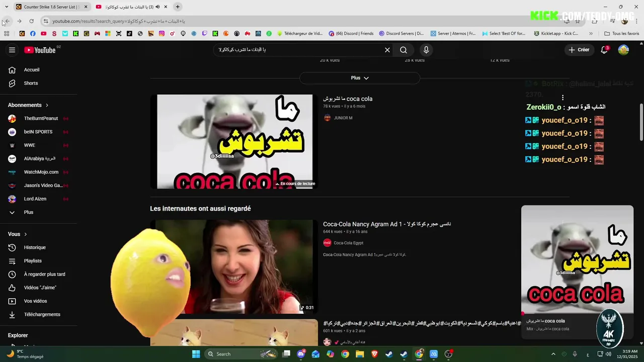The image size is (644, 362).
Task: Click the Coca-Cola Egypt channel link
Action: coord(348,243)
